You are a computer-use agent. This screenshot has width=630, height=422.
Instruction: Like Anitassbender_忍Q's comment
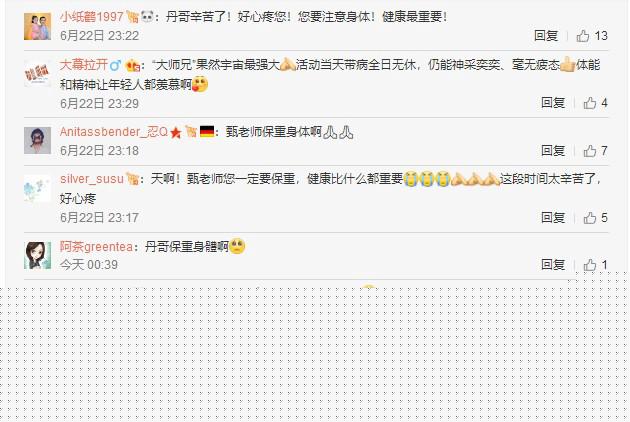[595, 151]
